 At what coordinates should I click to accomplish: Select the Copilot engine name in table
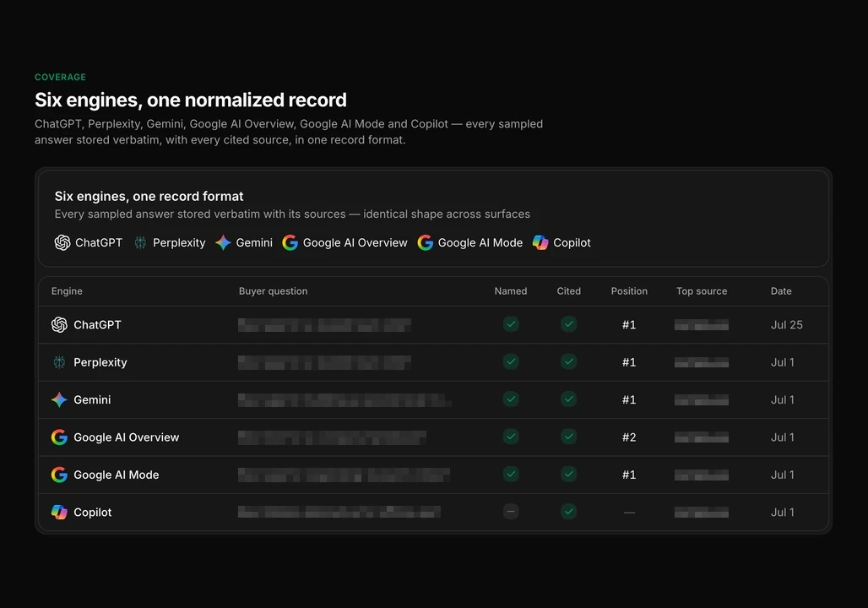pos(92,513)
